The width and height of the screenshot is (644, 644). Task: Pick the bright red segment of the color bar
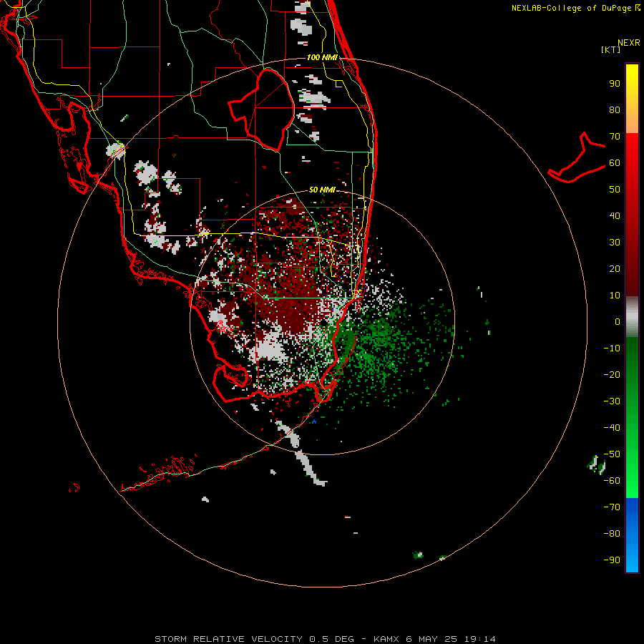coord(632,150)
